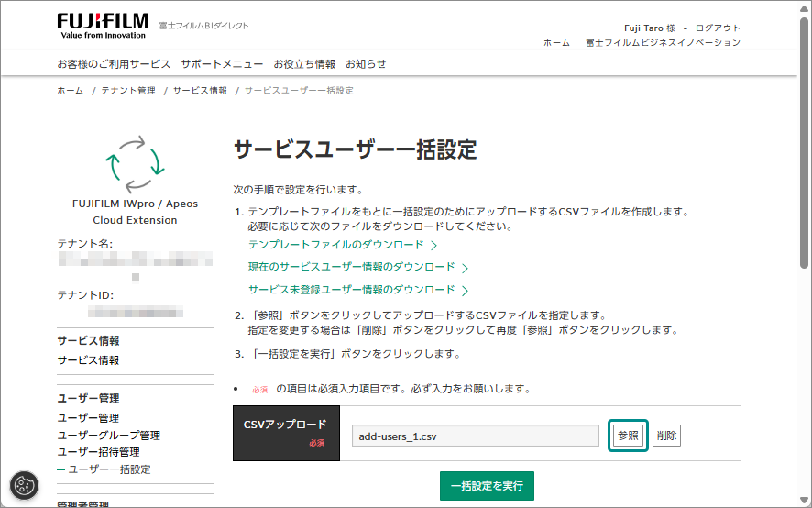The height and width of the screenshot is (508, 812).
Task: Click 富士フイルムBIダイレクト header text
Action: pyautogui.click(x=204, y=26)
